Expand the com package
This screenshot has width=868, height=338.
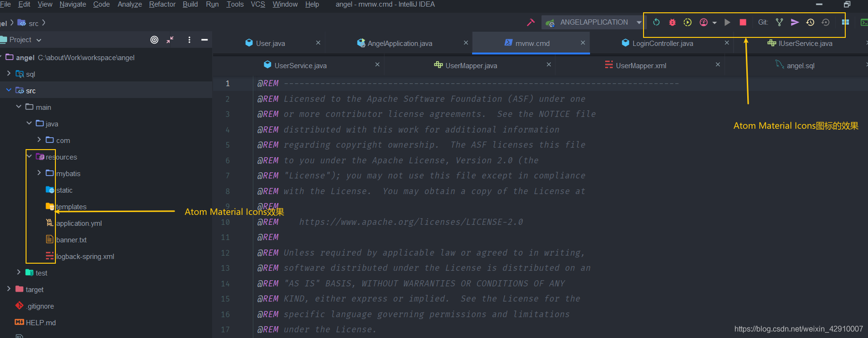pos(39,140)
